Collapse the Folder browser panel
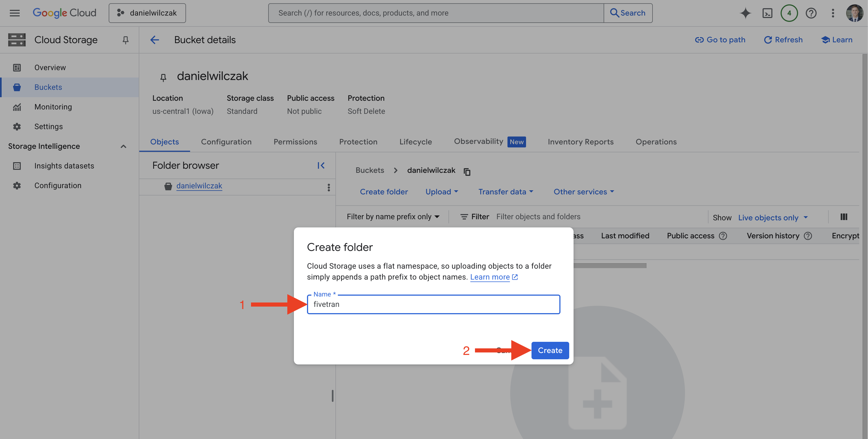Image resolution: width=868 pixels, height=439 pixels. coord(321,165)
